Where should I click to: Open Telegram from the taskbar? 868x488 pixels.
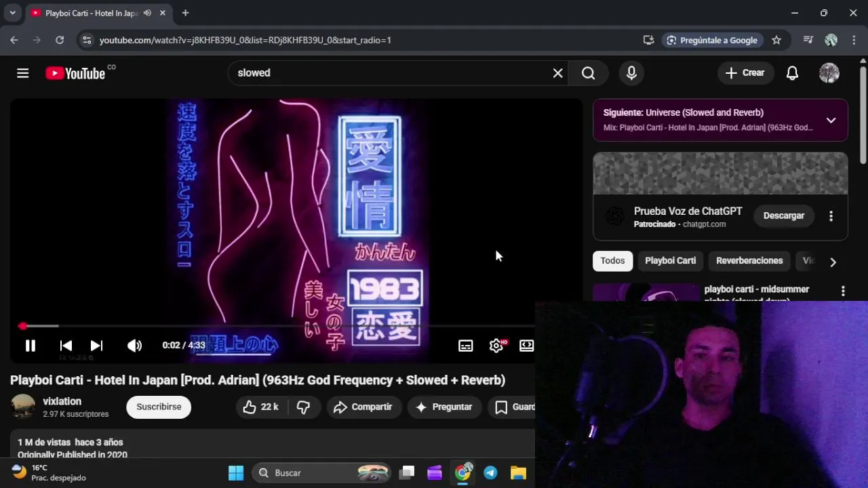click(490, 473)
